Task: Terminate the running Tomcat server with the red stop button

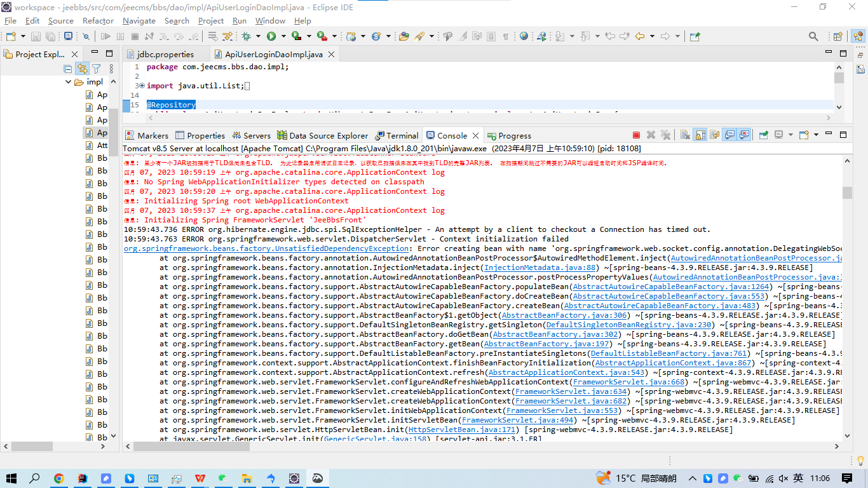Action: [636, 135]
